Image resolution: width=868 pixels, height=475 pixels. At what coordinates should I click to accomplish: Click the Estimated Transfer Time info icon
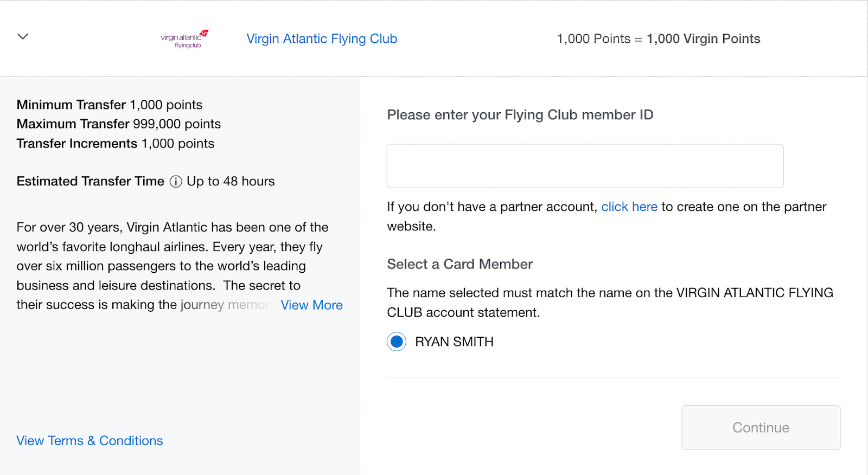[176, 182]
